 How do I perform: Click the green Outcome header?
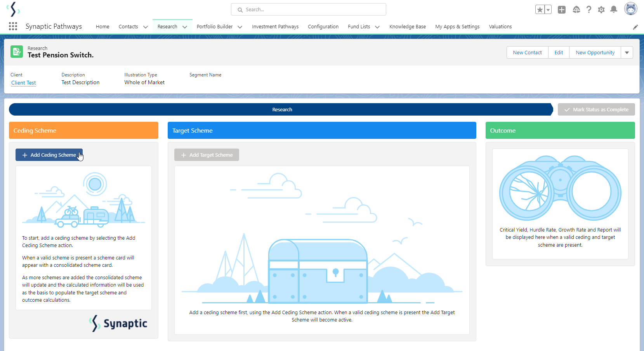(560, 130)
